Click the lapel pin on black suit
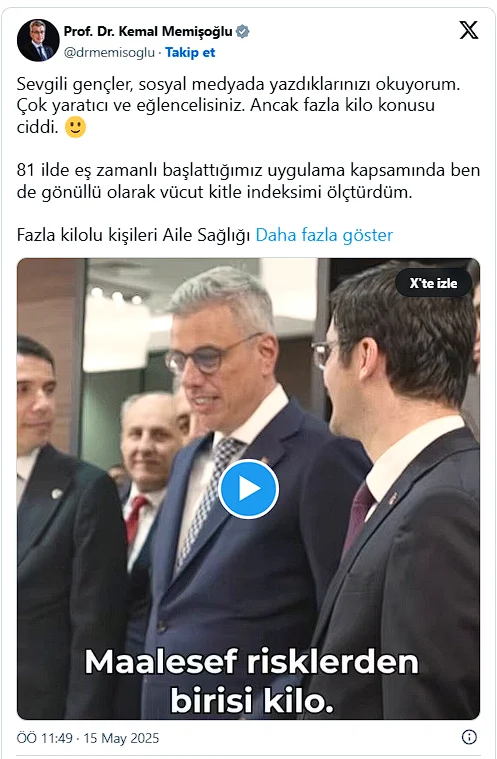 coord(57,494)
